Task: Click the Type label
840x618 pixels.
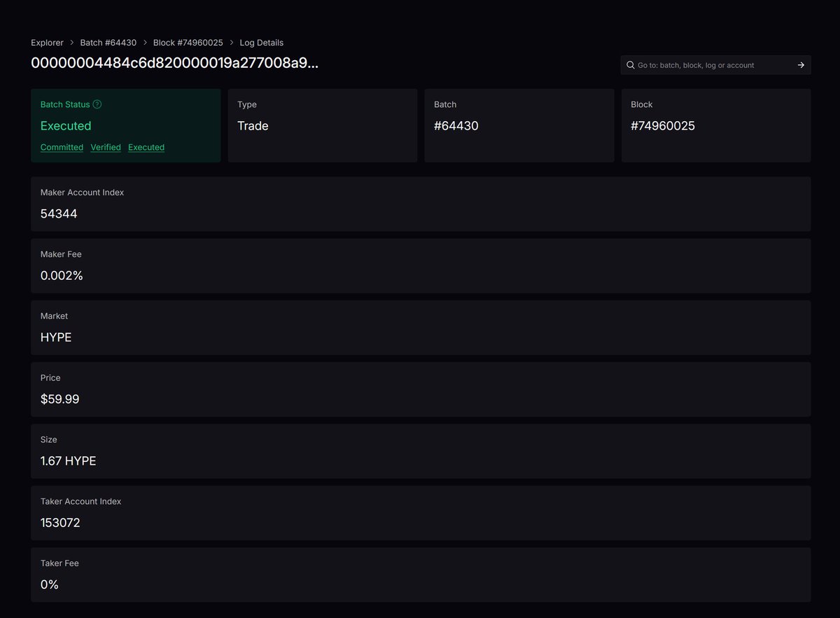Action: (x=247, y=104)
